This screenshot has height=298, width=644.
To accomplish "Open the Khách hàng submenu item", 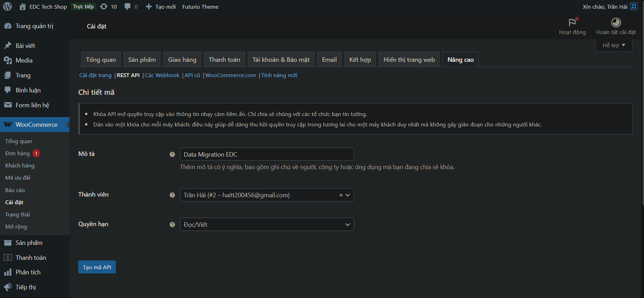I will (20, 166).
